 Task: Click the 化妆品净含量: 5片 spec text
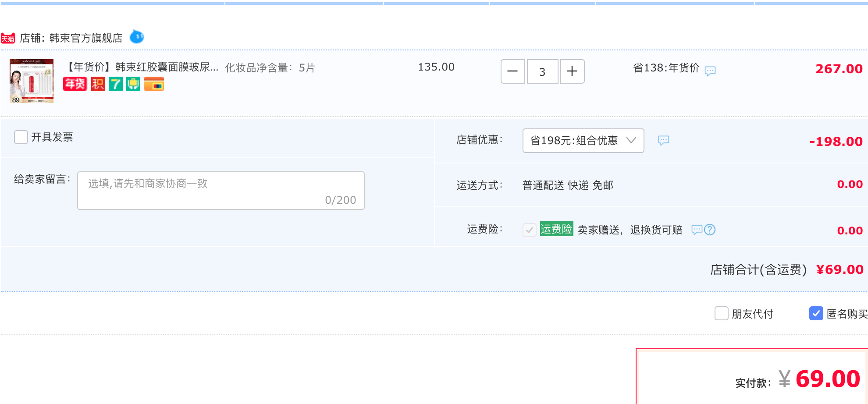click(270, 68)
